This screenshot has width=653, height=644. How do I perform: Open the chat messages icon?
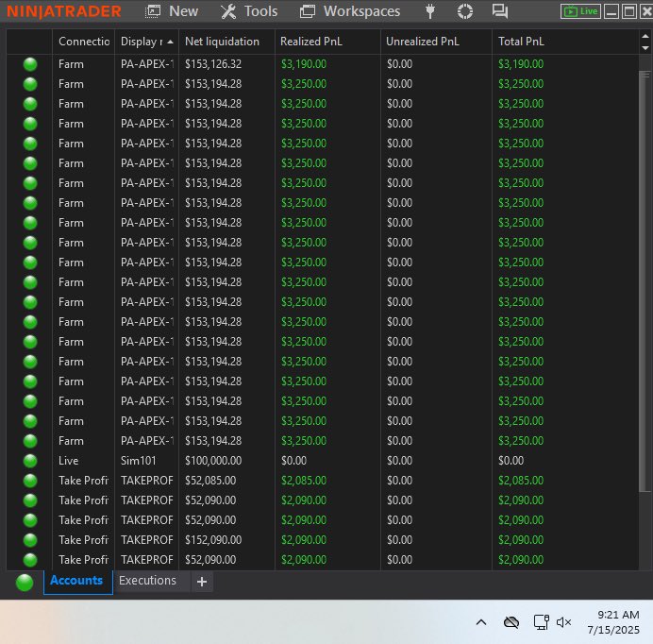click(500, 11)
